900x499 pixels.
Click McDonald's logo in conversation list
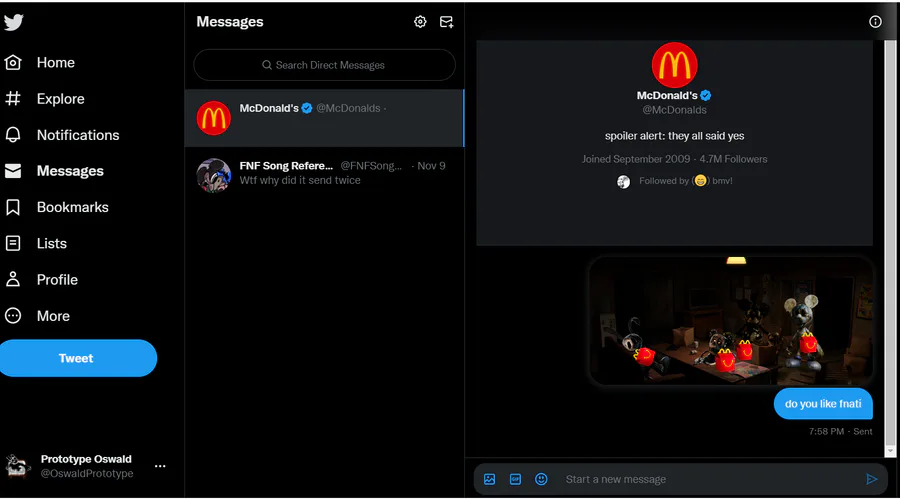point(214,118)
